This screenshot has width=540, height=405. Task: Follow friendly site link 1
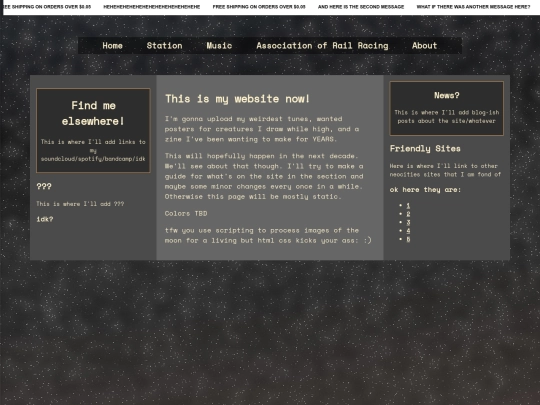pos(408,206)
